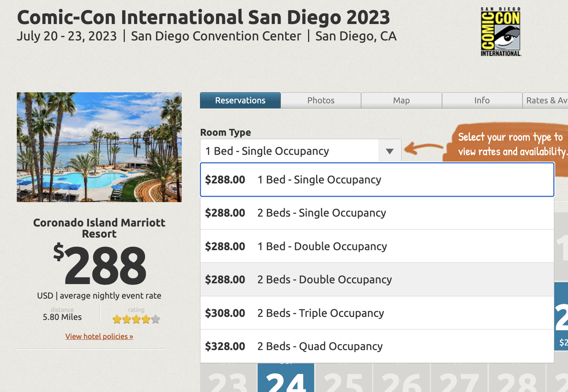Select calendar date 26
This screenshot has width=568, height=392.
coord(402,378)
